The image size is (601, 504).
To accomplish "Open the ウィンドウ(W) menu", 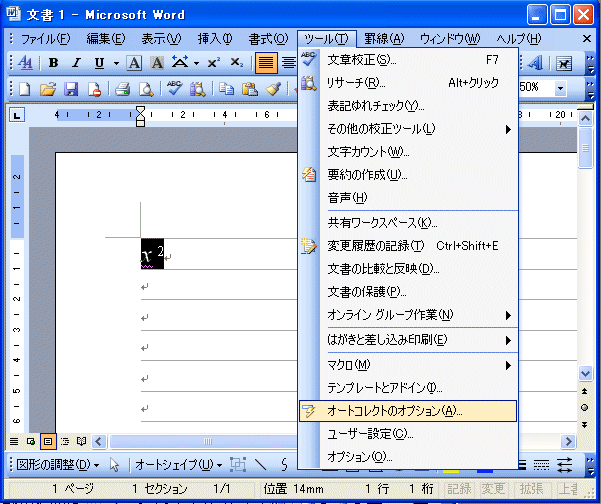I will click(x=450, y=39).
